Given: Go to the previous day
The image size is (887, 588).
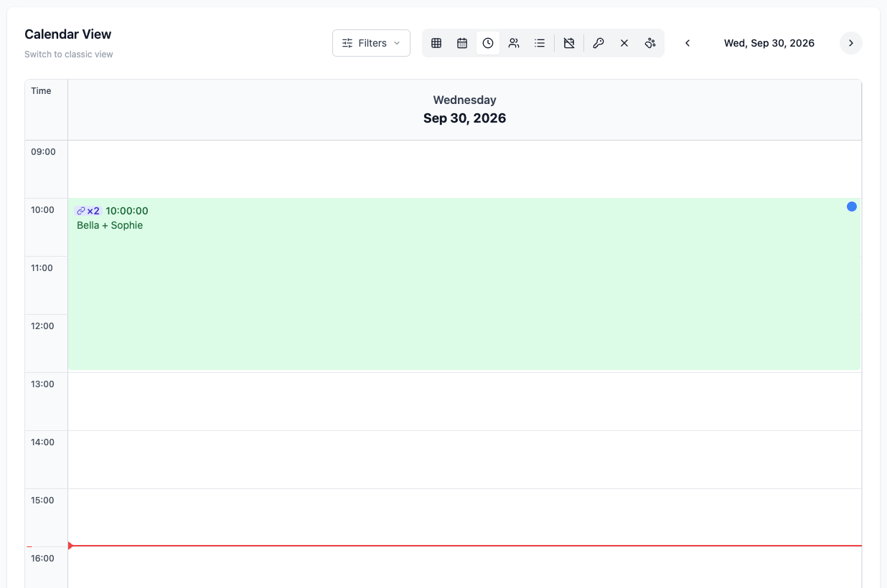Looking at the screenshot, I should [687, 43].
